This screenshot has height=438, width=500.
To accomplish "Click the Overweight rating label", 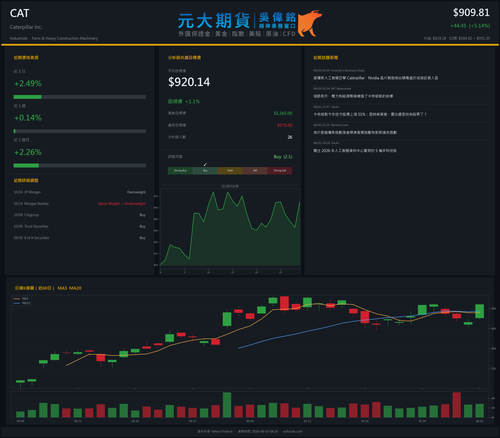I will (136, 192).
